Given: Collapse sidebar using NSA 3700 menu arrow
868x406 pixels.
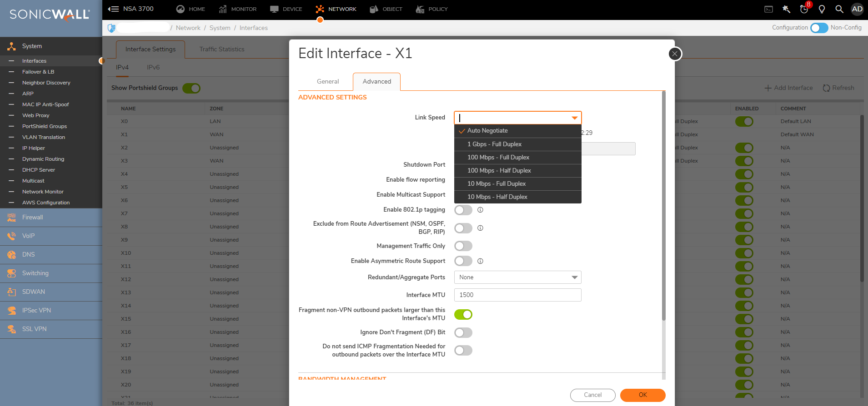Looking at the screenshot, I should (x=113, y=9).
